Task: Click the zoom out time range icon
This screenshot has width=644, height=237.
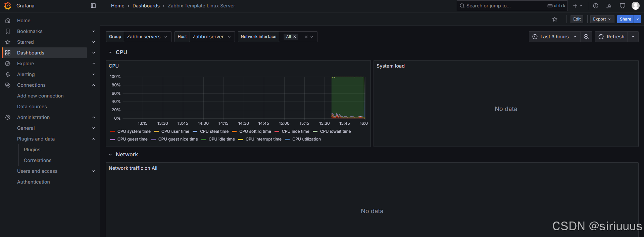Action: pyautogui.click(x=586, y=37)
